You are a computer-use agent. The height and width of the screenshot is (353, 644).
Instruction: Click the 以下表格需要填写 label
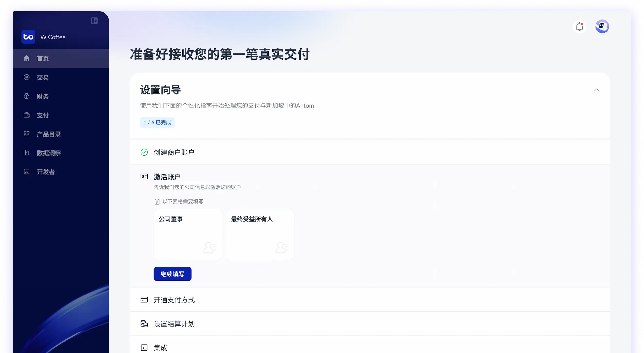(x=183, y=201)
